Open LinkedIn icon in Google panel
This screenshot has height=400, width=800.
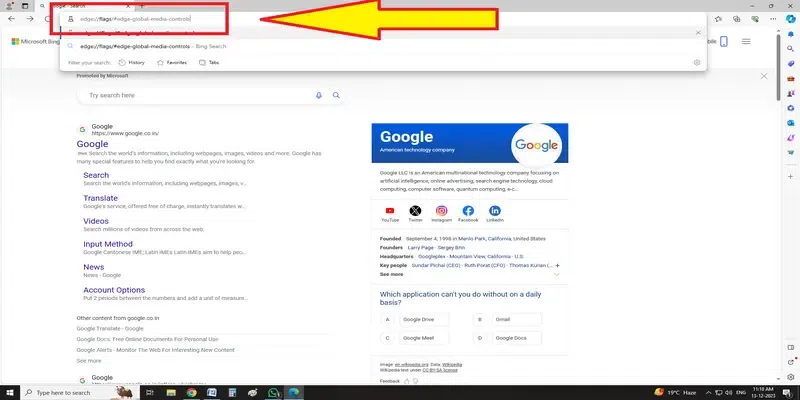[494, 211]
